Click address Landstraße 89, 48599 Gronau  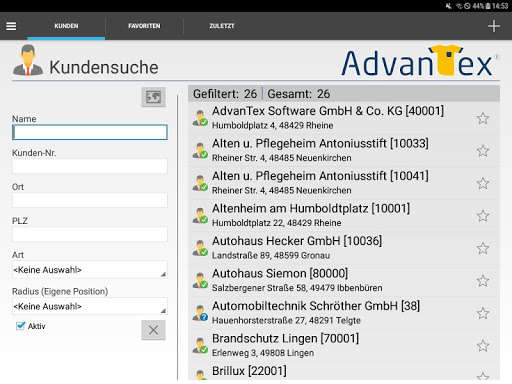tap(271, 255)
